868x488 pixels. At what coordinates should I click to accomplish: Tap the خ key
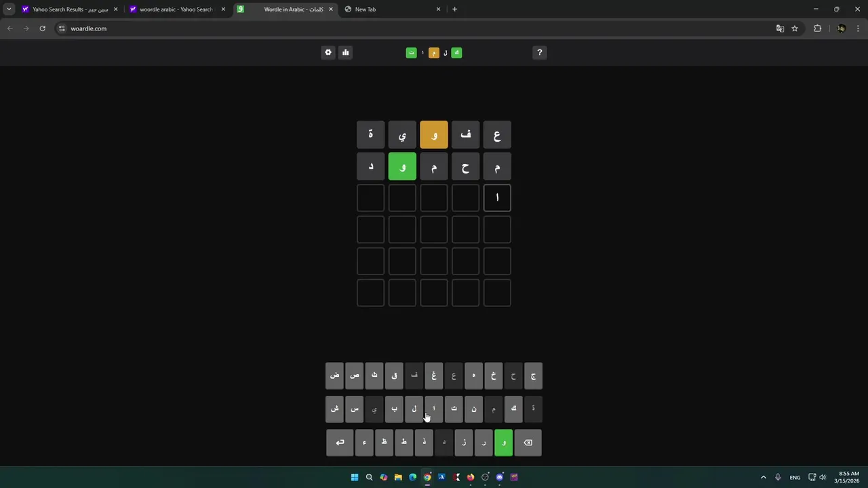pyautogui.click(x=494, y=375)
